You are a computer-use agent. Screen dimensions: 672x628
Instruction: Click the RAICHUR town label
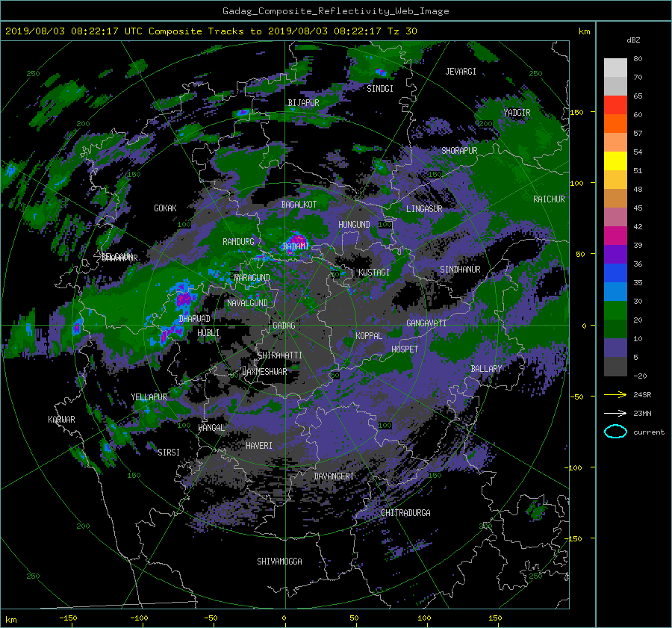click(x=549, y=199)
